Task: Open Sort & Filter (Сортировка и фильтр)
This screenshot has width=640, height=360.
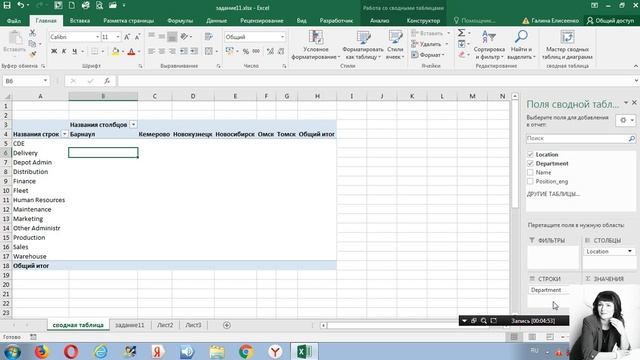Action: coord(489,45)
